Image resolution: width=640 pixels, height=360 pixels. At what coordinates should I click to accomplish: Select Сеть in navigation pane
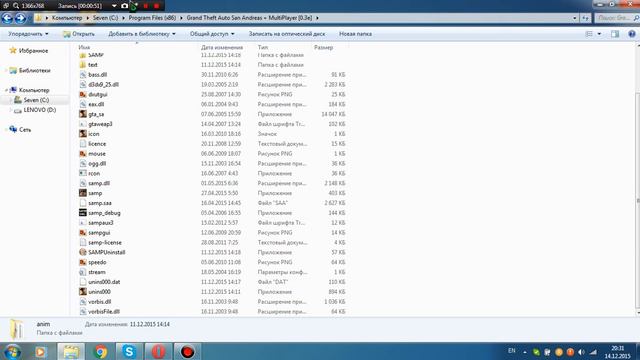tap(25, 130)
